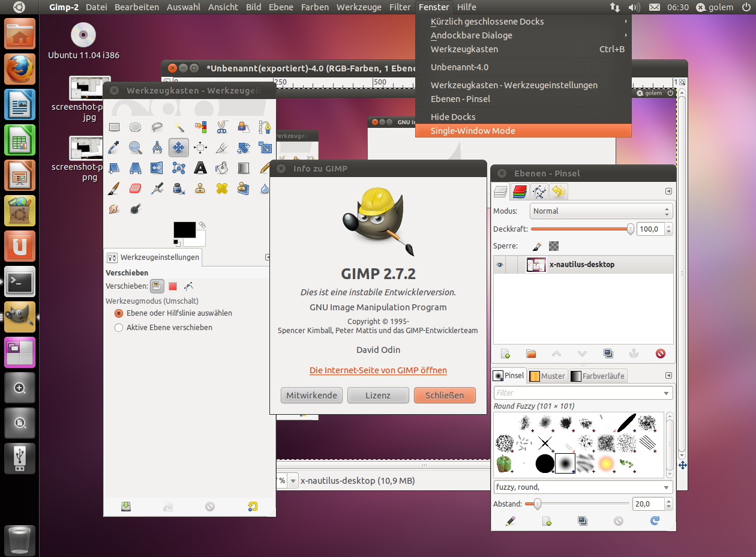Click the Schließen button
The height and width of the screenshot is (557, 756).
445,395
